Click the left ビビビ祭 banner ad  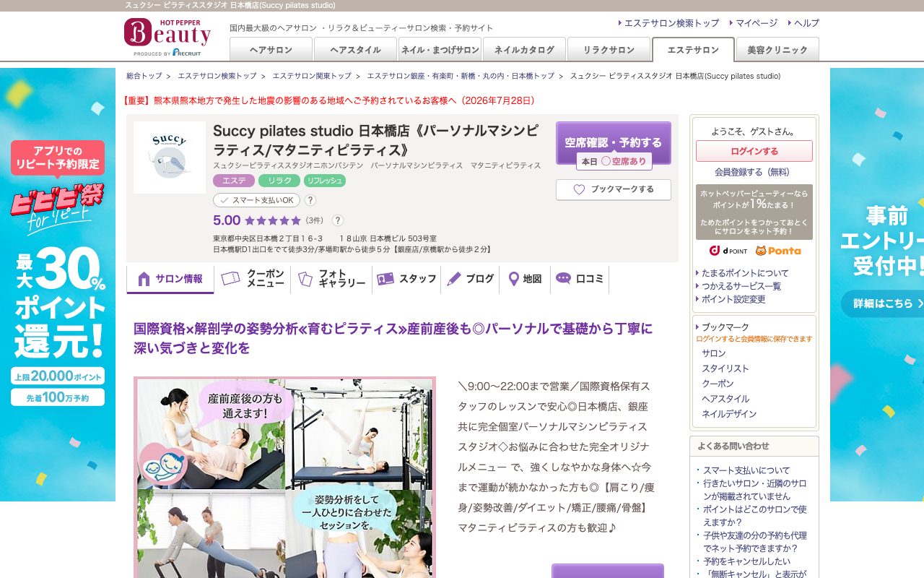click(x=58, y=285)
